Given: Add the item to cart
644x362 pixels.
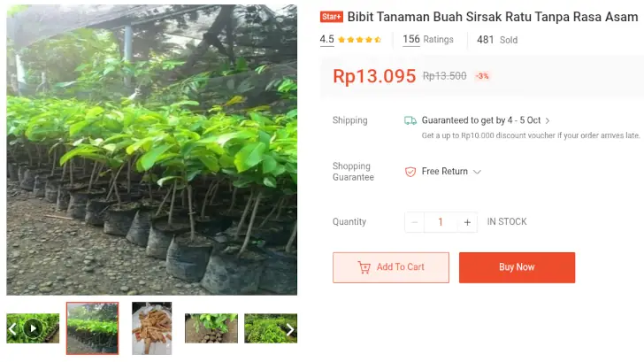Looking at the screenshot, I should (x=391, y=267).
